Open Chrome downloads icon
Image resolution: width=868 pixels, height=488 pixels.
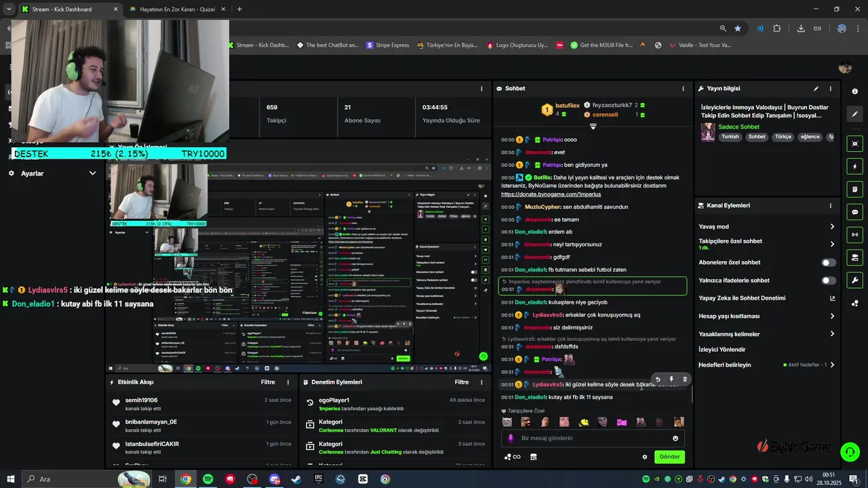click(801, 28)
